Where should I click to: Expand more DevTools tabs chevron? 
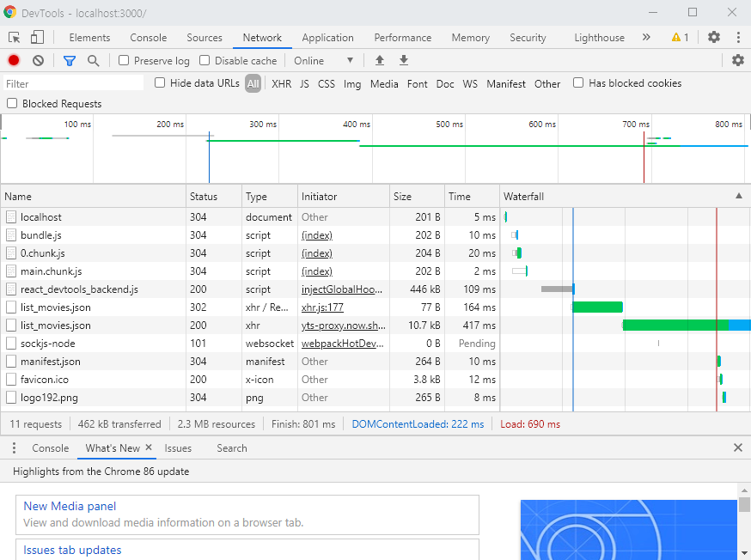pos(646,37)
